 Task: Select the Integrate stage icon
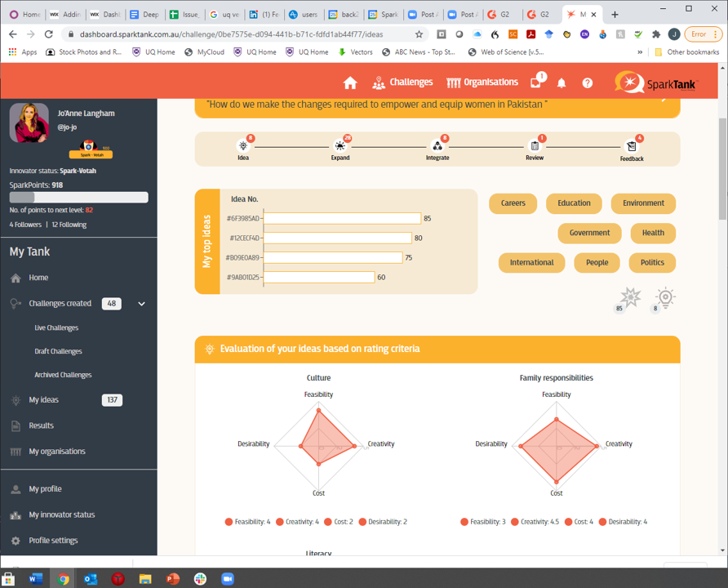click(x=437, y=147)
